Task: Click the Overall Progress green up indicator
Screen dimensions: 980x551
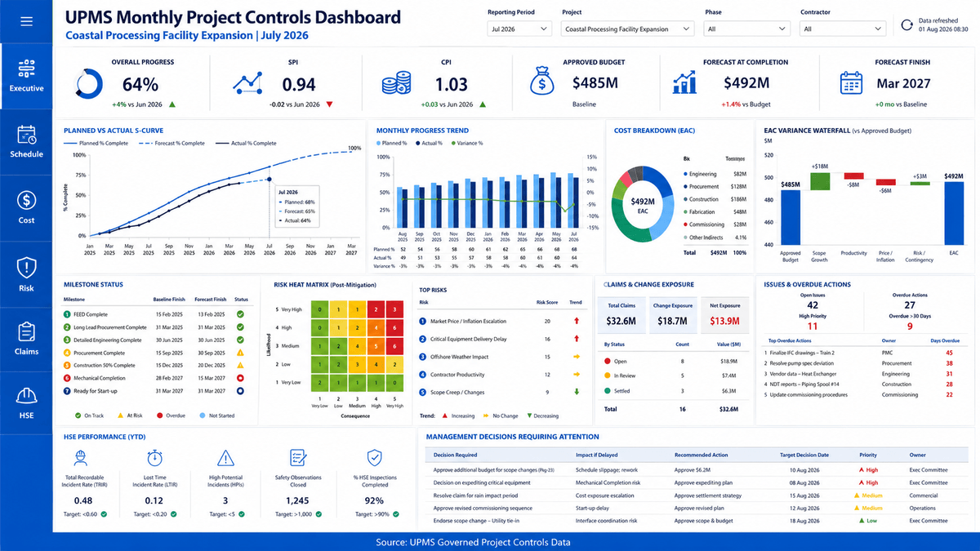Action: (172, 104)
